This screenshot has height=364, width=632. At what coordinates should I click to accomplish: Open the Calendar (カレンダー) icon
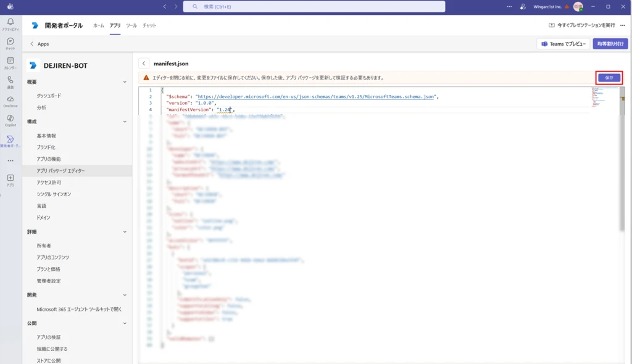[x=10, y=61]
